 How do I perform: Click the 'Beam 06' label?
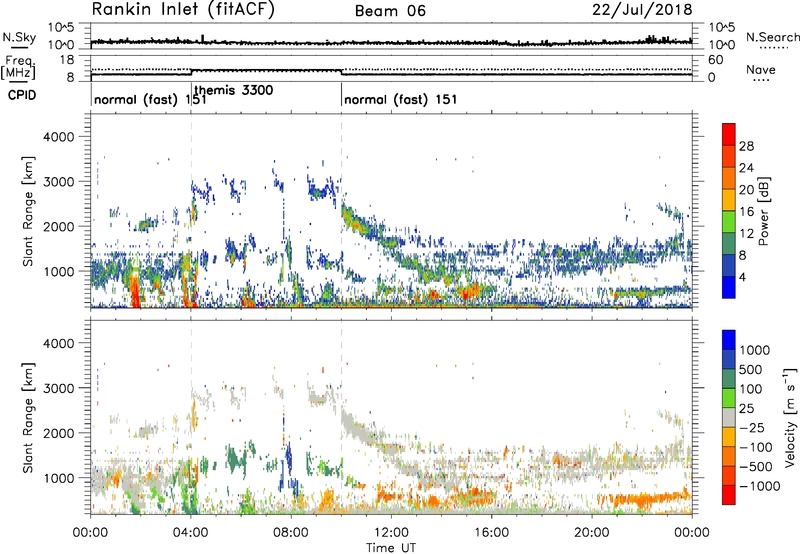390,11
